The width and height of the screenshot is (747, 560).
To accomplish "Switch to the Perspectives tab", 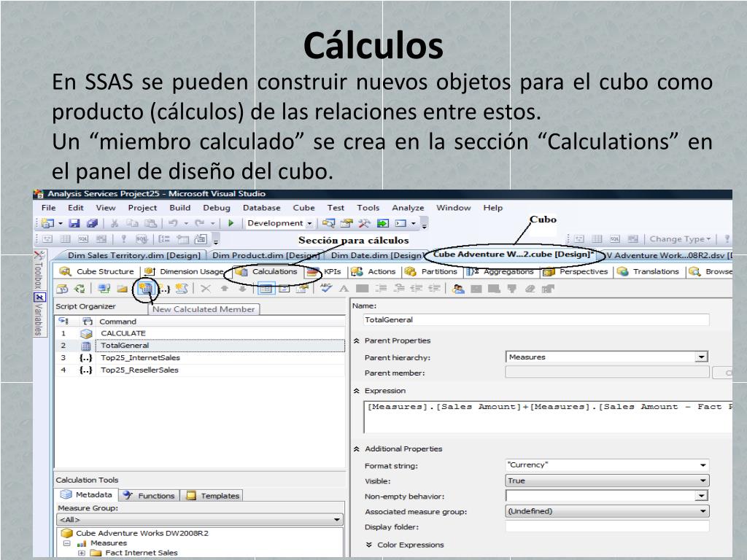I will 576,271.
